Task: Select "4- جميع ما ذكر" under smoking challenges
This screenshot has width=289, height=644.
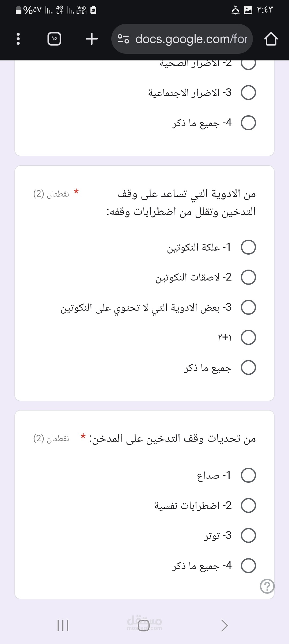Action: tap(248, 566)
